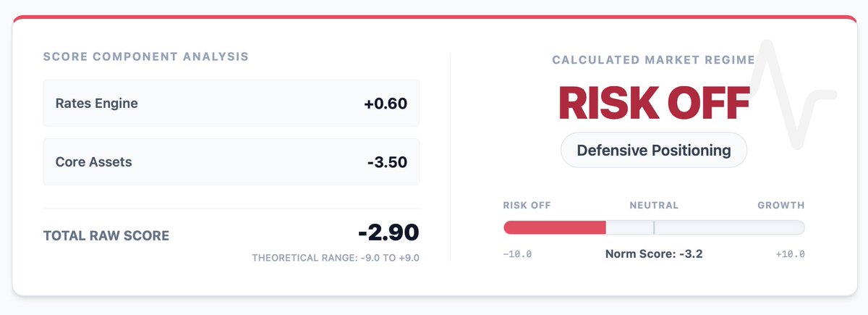Click the Score Component Analysis heading

145,56
